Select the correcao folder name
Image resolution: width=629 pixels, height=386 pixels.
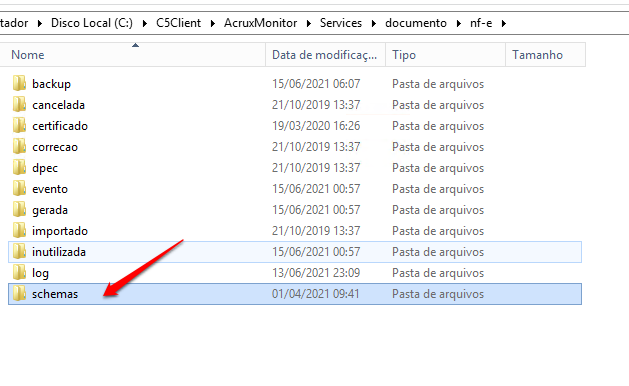(x=55, y=147)
